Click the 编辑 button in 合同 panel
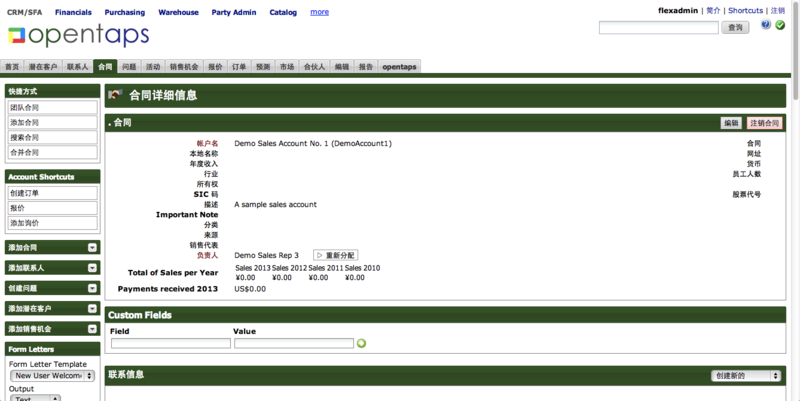Image resolution: width=800 pixels, height=401 pixels. [731, 123]
